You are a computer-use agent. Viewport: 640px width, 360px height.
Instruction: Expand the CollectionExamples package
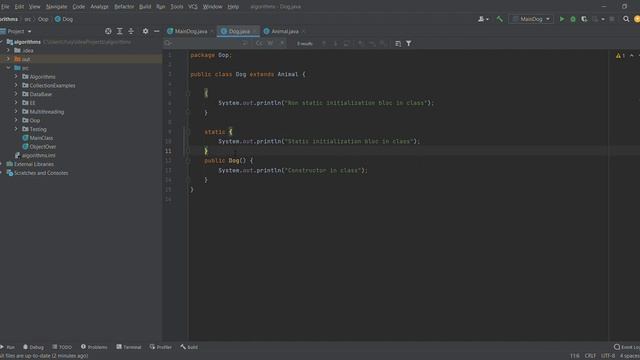pyautogui.click(x=16, y=85)
